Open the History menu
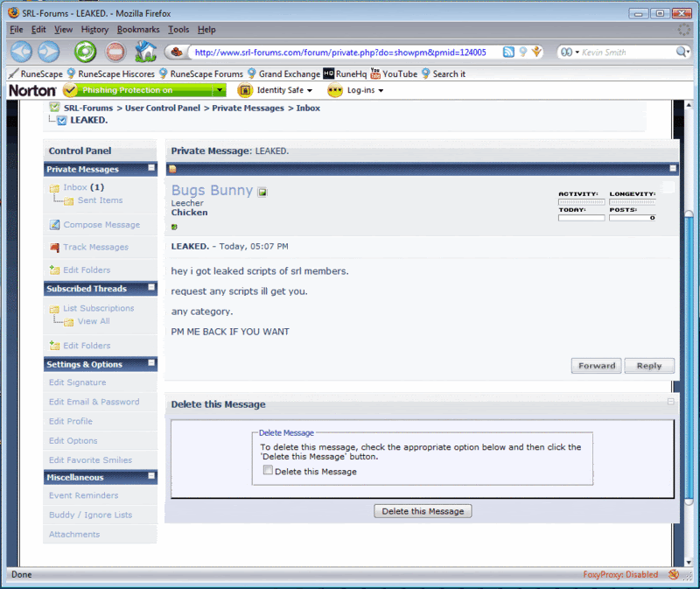 (94, 30)
